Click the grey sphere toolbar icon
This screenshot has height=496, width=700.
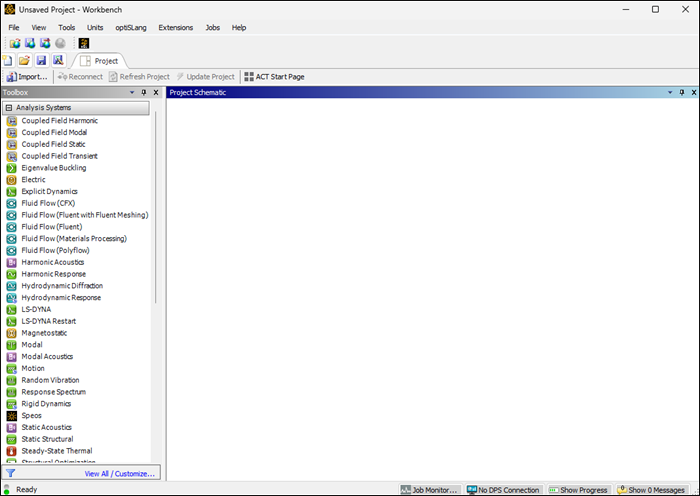(x=60, y=43)
